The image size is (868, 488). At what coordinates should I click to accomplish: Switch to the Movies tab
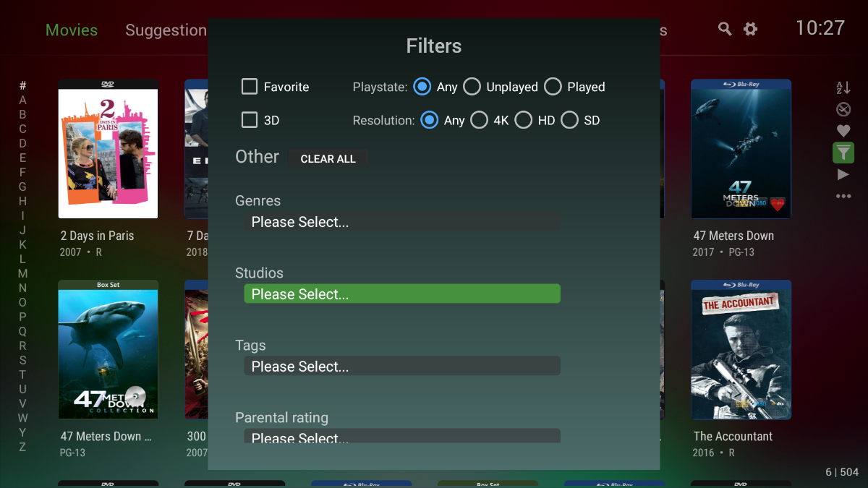tap(72, 30)
